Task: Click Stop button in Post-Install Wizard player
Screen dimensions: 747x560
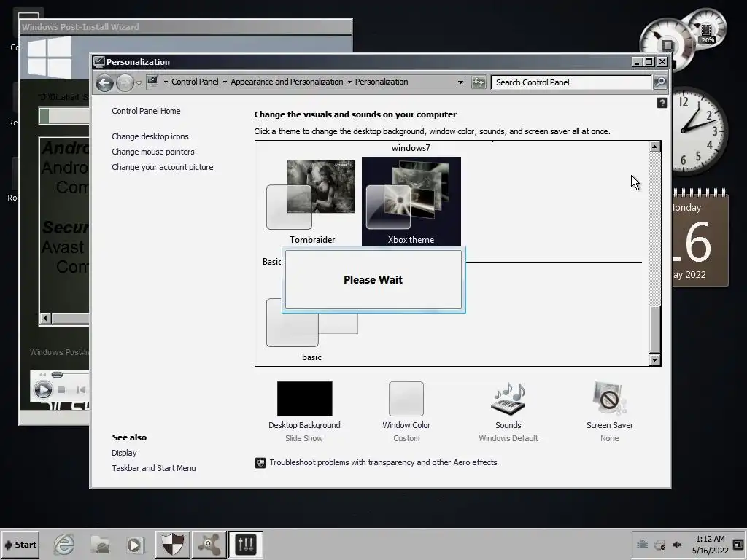Action: point(61,390)
